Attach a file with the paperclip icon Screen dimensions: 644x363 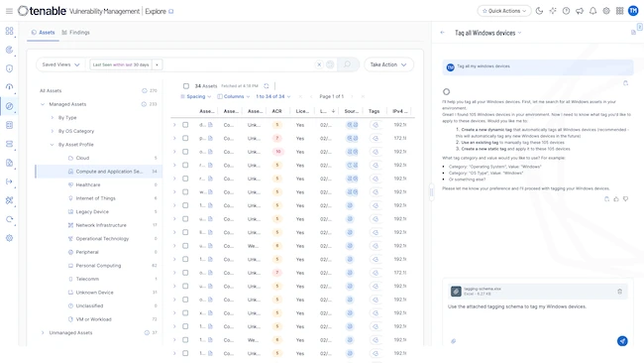click(453, 341)
